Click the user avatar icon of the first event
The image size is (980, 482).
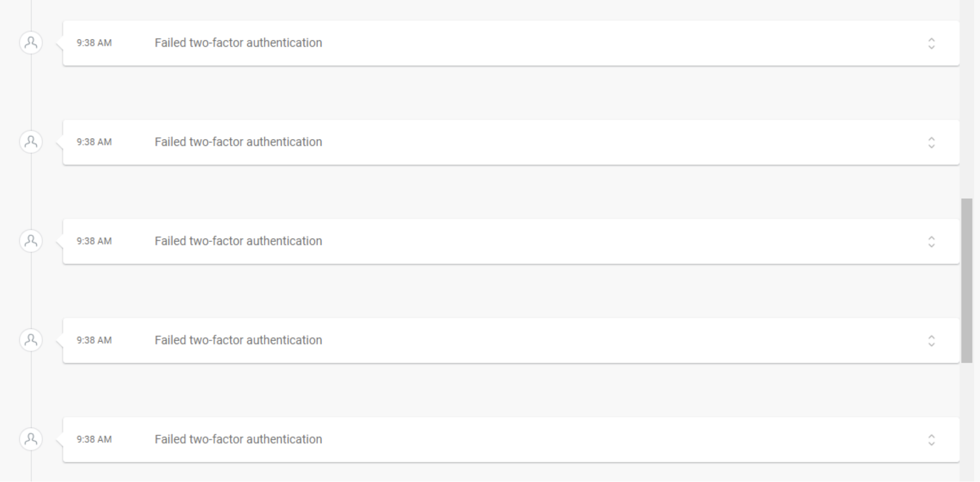(31, 43)
